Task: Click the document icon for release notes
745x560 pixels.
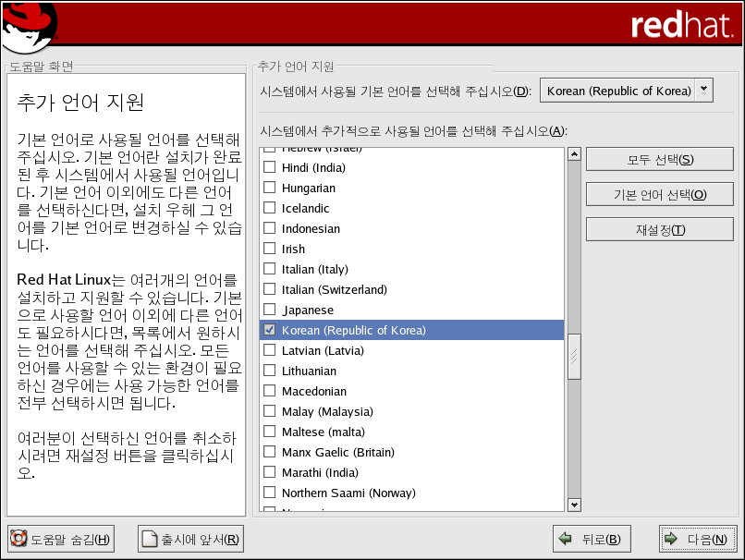Action: click(x=151, y=540)
